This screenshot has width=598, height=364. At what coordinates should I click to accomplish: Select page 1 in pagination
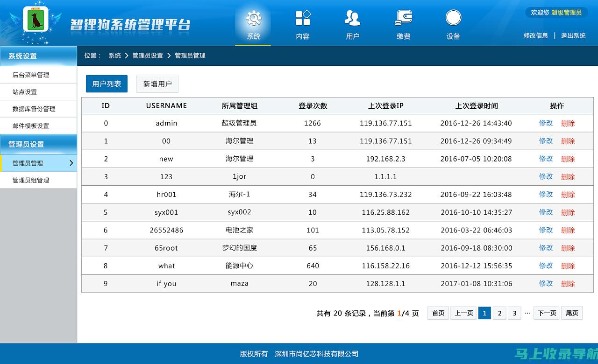tap(484, 313)
